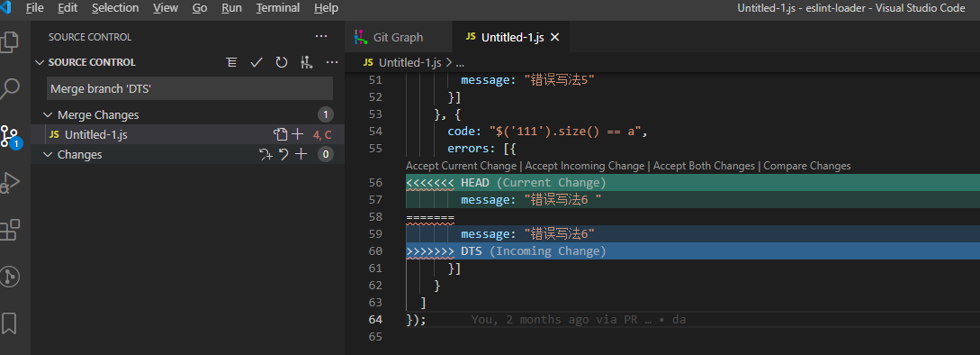Open the File menu

pyautogui.click(x=35, y=8)
